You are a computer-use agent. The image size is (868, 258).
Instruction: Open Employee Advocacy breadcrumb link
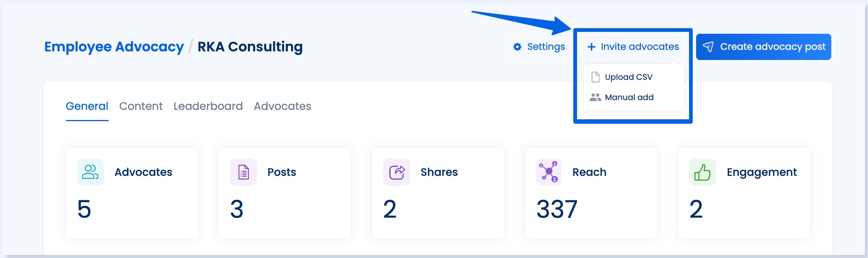coord(114,46)
